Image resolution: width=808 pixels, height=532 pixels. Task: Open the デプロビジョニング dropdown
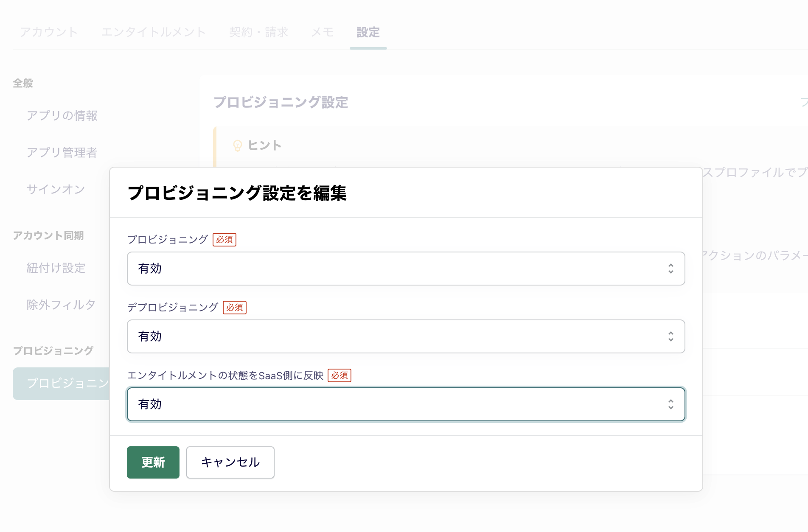point(405,336)
